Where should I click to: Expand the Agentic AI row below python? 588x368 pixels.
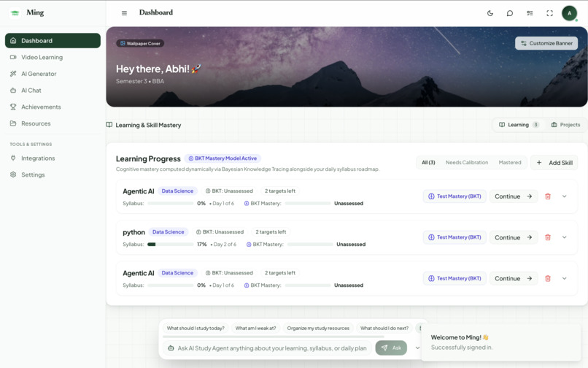564,278
